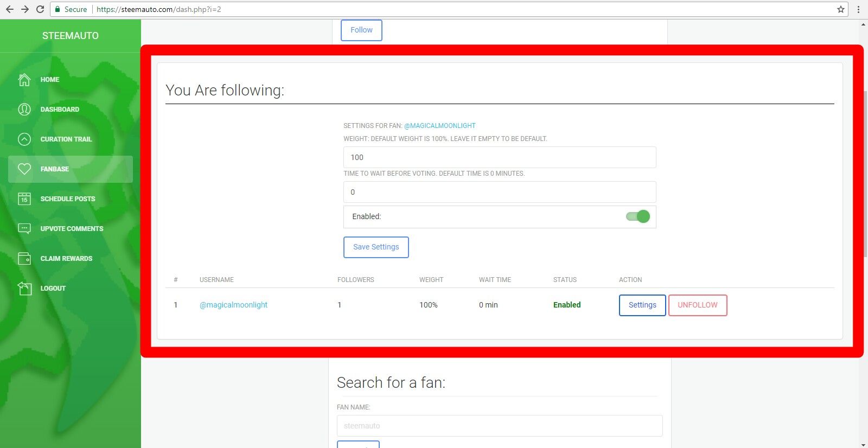The width and height of the screenshot is (868, 448).
Task: Open the browser three-dot menu
Action: [x=858, y=9]
